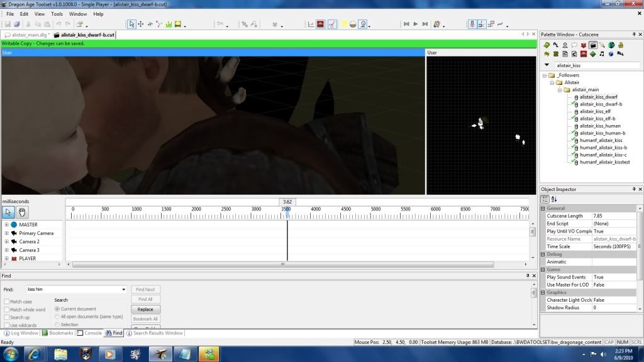Select the arrow pointer tool in main toolbar
Viewport: 644px width, 362px height.
(131, 25)
